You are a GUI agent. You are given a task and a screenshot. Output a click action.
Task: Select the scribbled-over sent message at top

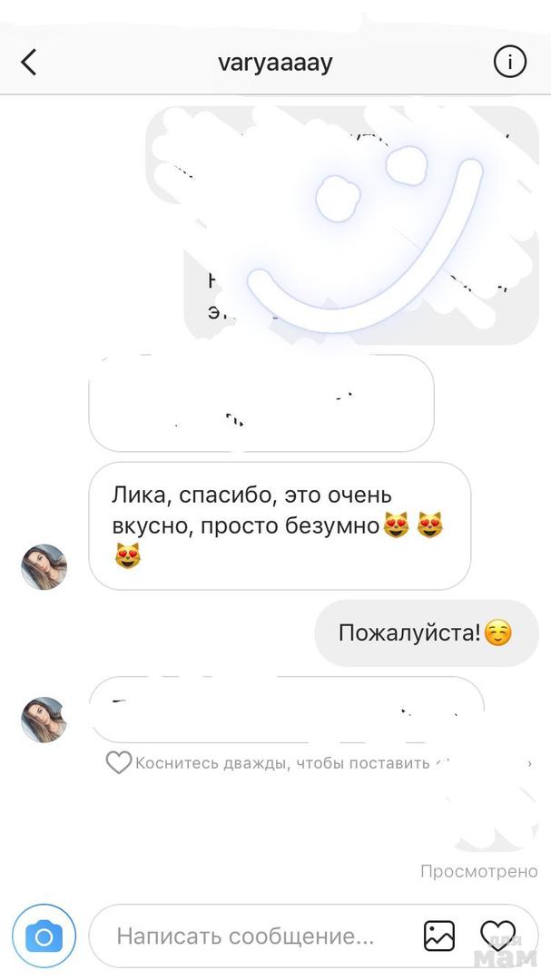coord(342,225)
